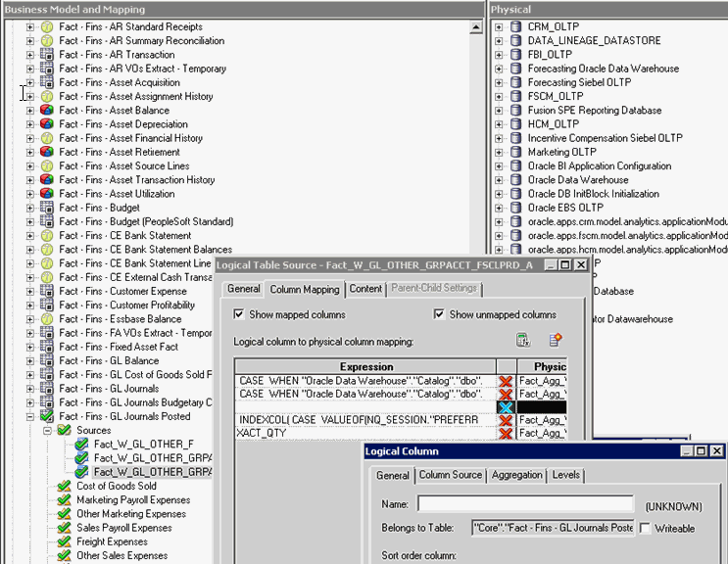Click the red X delete icon for XACT_QTY row
This screenshot has width=728, height=564.
506,434
